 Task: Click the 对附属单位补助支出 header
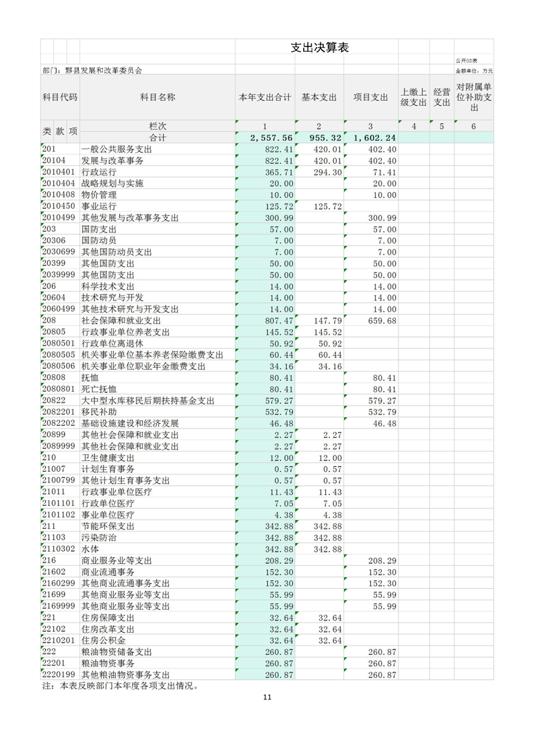pyautogui.click(x=473, y=97)
